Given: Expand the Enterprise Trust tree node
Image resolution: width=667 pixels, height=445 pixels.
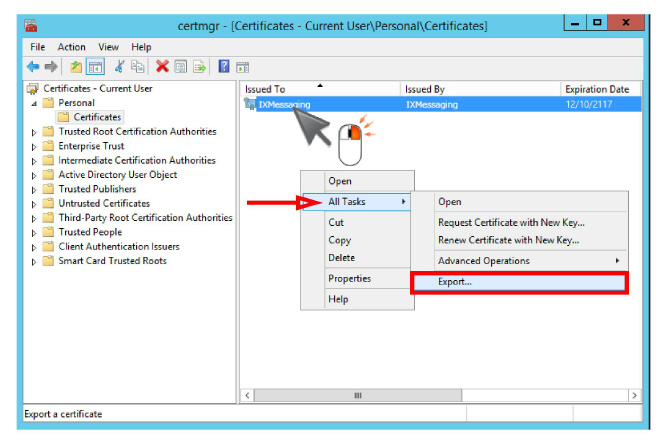Looking at the screenshot, I should (34, 146).
